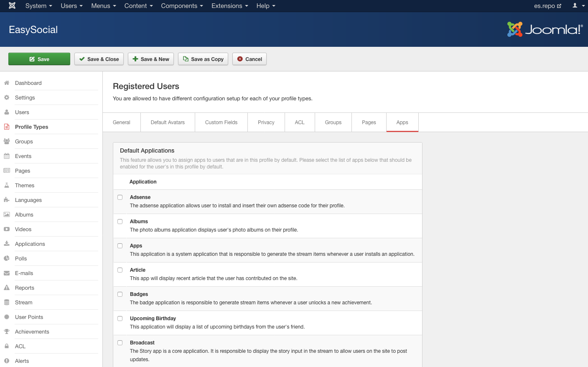Viewport: 588px width, 367px height.
Task: Click the Stream database icon in sidebar
Action: click(7, 302)
